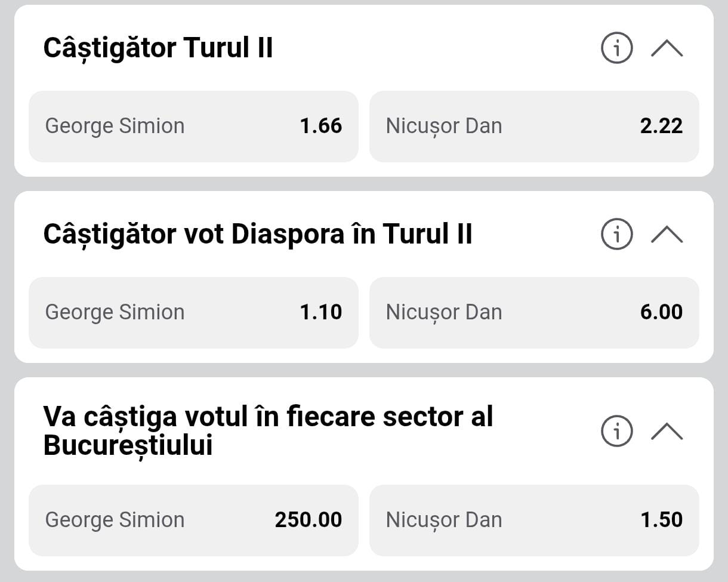Back George Simion winning every Bucharest sector
Viewport: 728px width, 582px height.
pos(193,520)
